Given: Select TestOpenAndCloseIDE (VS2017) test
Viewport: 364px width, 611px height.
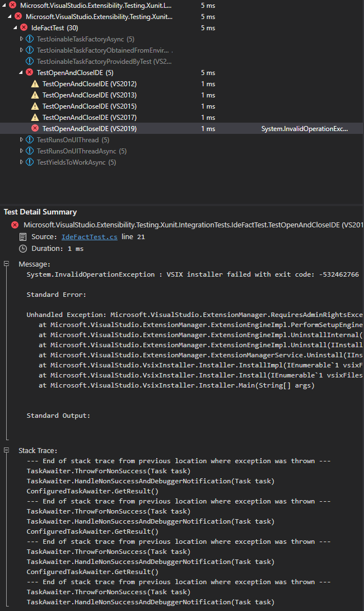Looking at the screenshot, I should click(181, 117).
